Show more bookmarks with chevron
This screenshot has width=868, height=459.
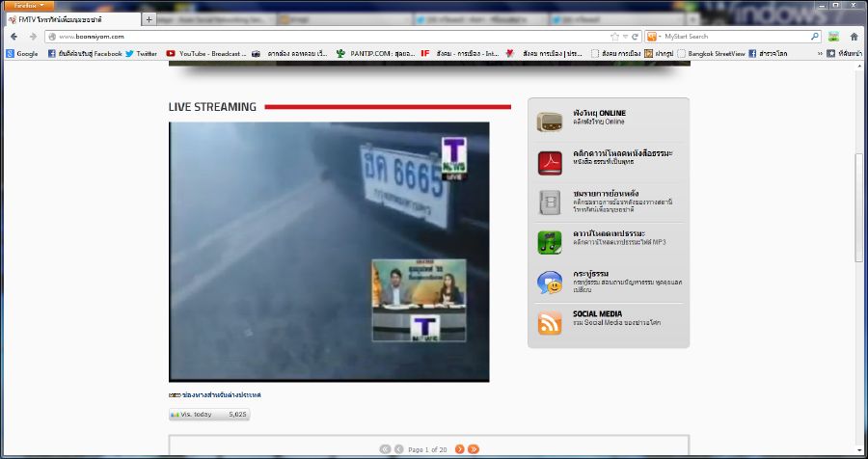pyautogui.click(x=820, y=54)
